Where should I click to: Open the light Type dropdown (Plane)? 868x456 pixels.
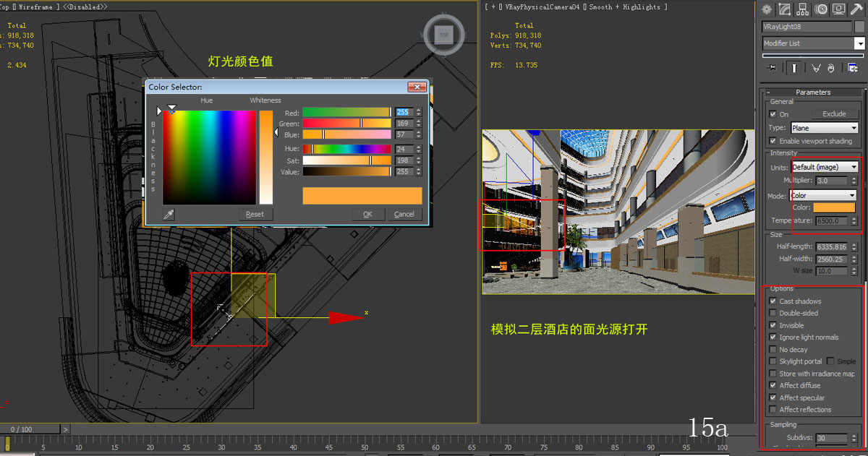[824, 128]
